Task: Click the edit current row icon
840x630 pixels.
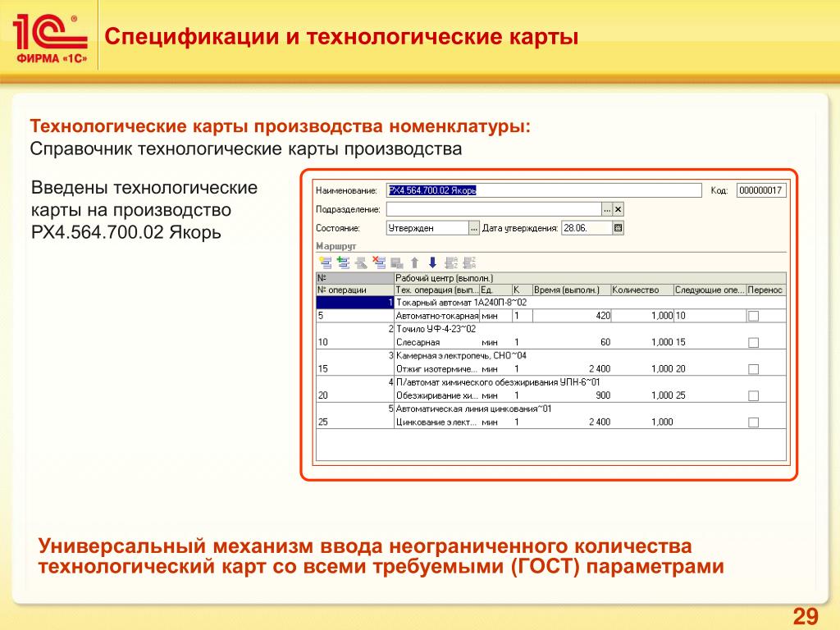Action: (x=361, y=262)
